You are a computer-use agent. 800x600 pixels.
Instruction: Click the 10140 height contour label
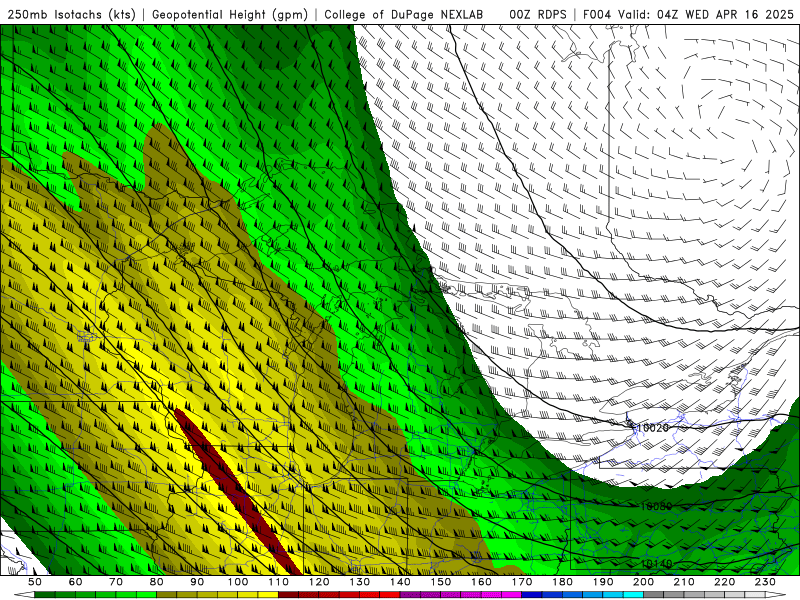pos(656,564)
